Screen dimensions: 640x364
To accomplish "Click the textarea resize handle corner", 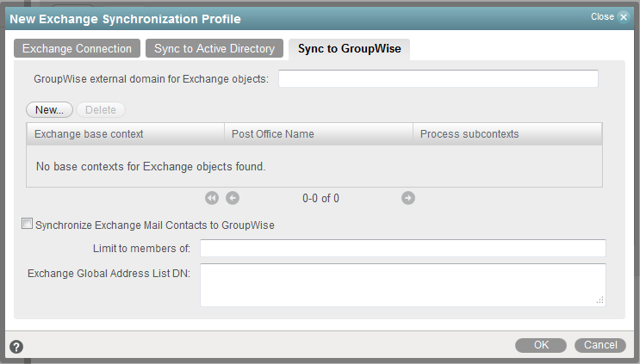I will (x=600, y=299).
